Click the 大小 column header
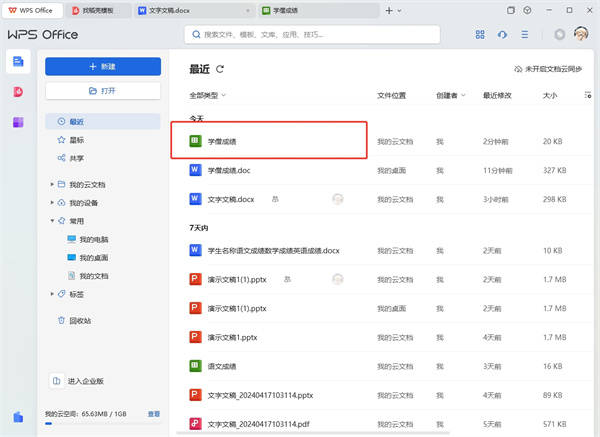The height and width of the screenshot is (437, 600). tap(550, 95)
